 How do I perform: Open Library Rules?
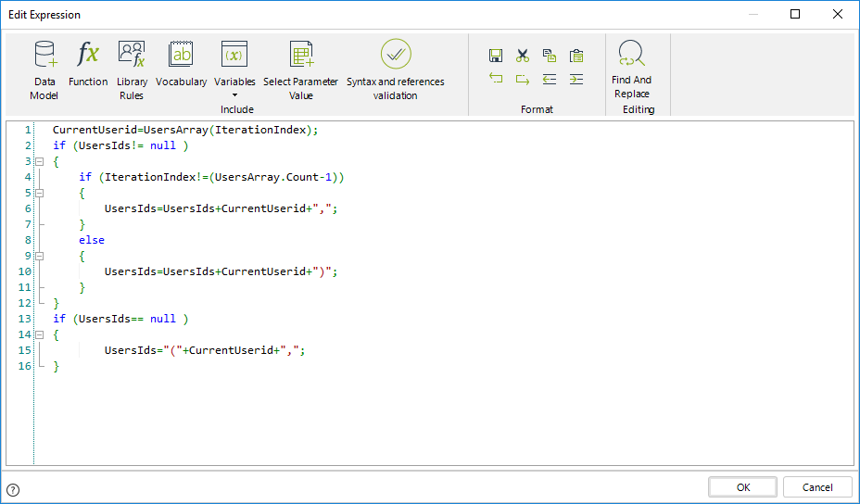(132, 70)
